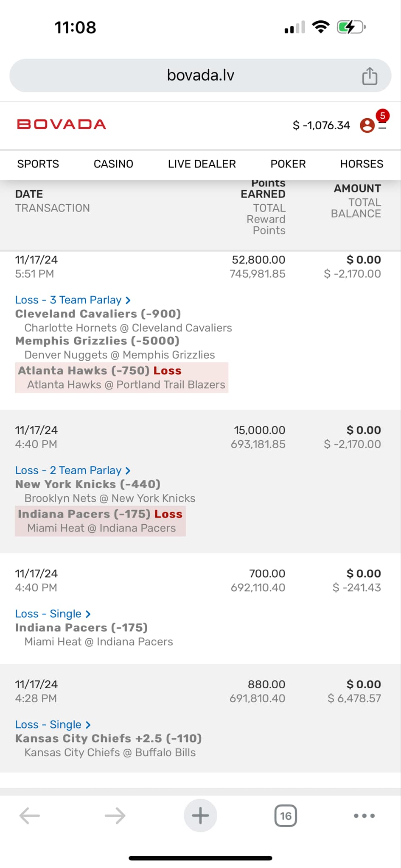This screenshot has width=401, height=868.
Task: Show the 16 open tabs
Action: [x=286, y=816]
